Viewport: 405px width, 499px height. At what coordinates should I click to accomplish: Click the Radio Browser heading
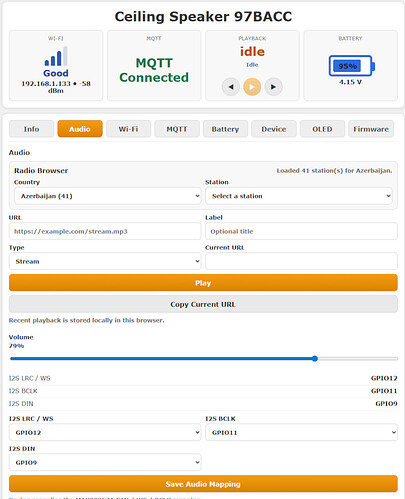click(x=41, y=171)
